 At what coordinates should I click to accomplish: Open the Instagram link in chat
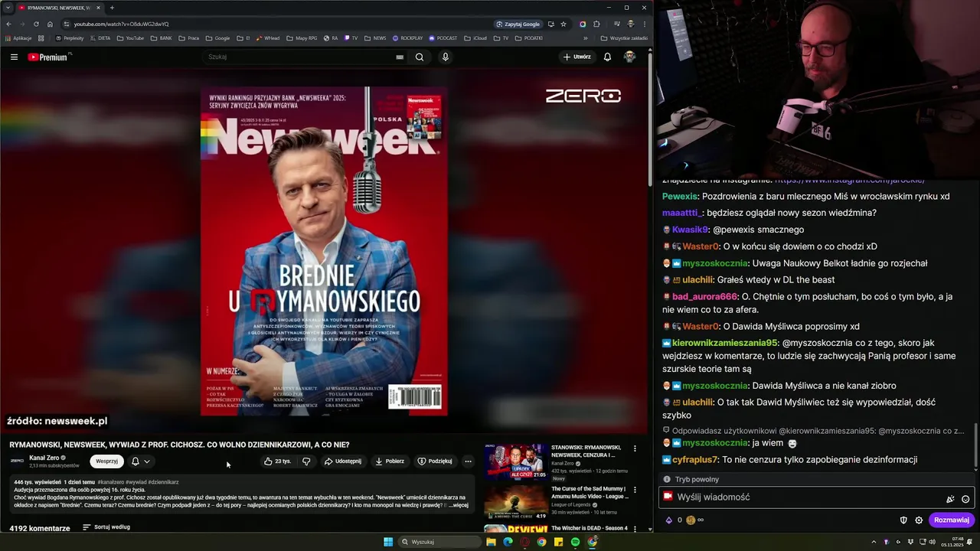850,180
